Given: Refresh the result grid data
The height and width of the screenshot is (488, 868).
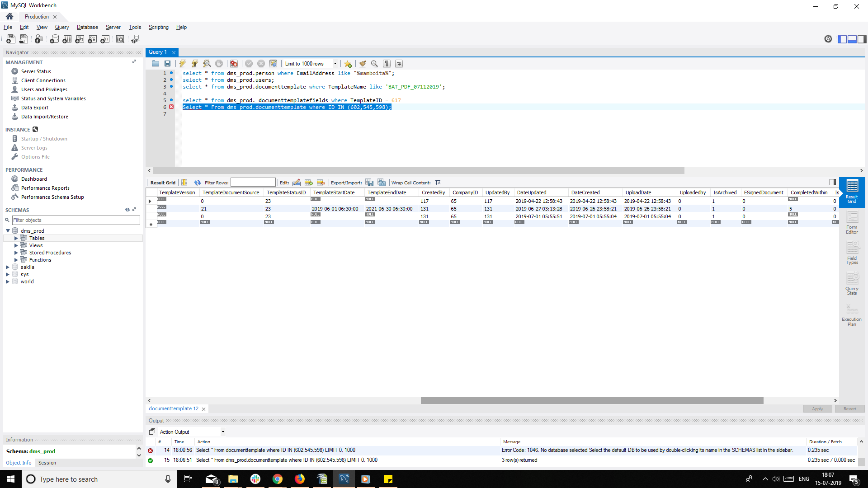Looking at the screenshot, I should tap(198, 183).
